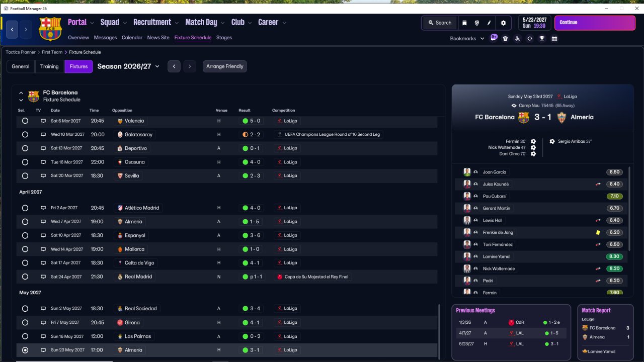
Task: Click the trophy shortcut icon
Action: pos(542,39)
